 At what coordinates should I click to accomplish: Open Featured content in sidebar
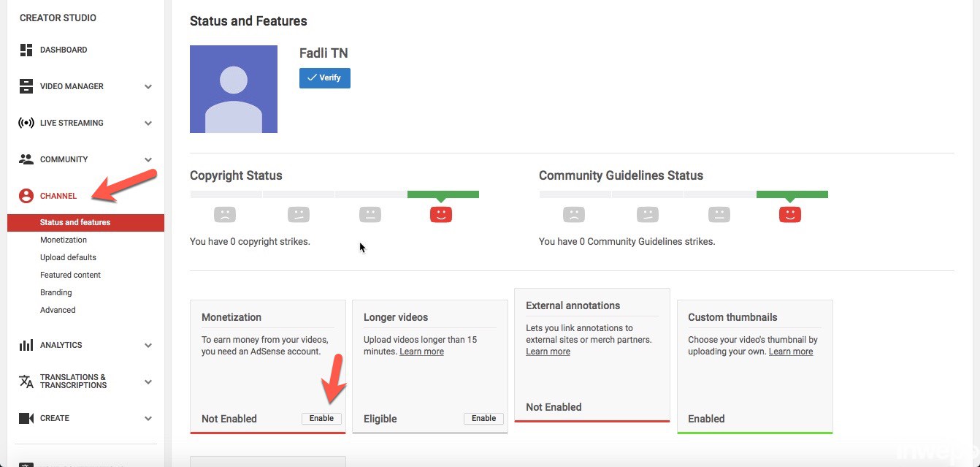(70, 275)
